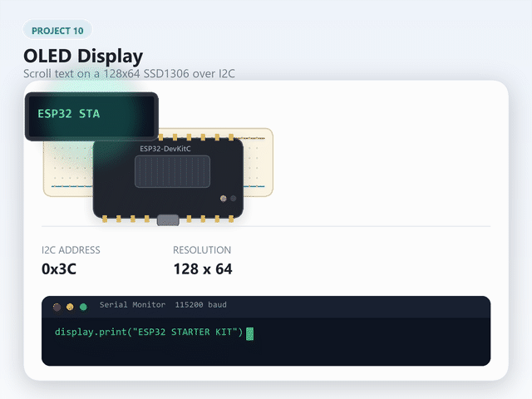Click the PROJECT 10 badge
Image resolution: width=532 pixels, height=399 pixels.
pyautogui.click(x=57, y=31)
